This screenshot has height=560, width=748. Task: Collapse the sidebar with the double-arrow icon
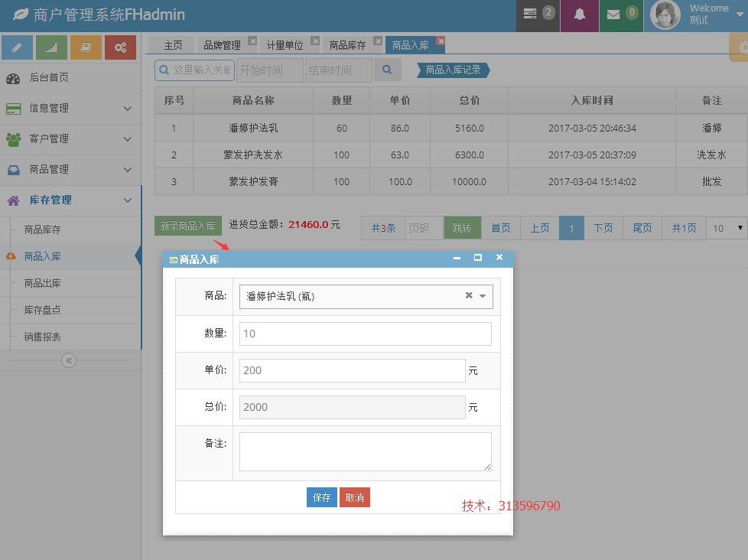pyautogui.click(x=69, y=360)
